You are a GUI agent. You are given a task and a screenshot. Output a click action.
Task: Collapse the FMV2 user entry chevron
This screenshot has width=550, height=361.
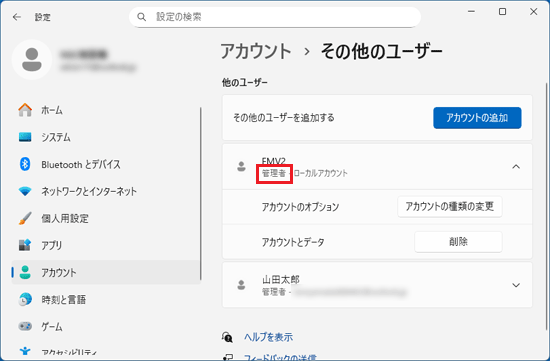coord(516,167)
